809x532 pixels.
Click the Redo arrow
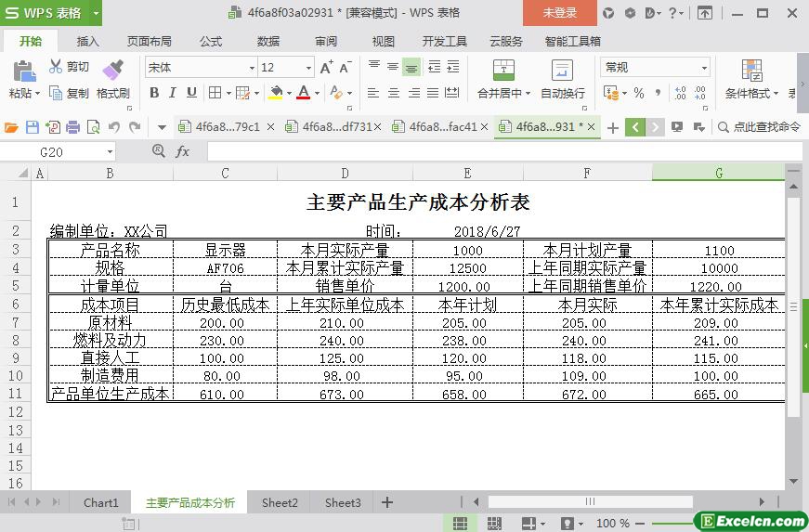tap(135, 127)
